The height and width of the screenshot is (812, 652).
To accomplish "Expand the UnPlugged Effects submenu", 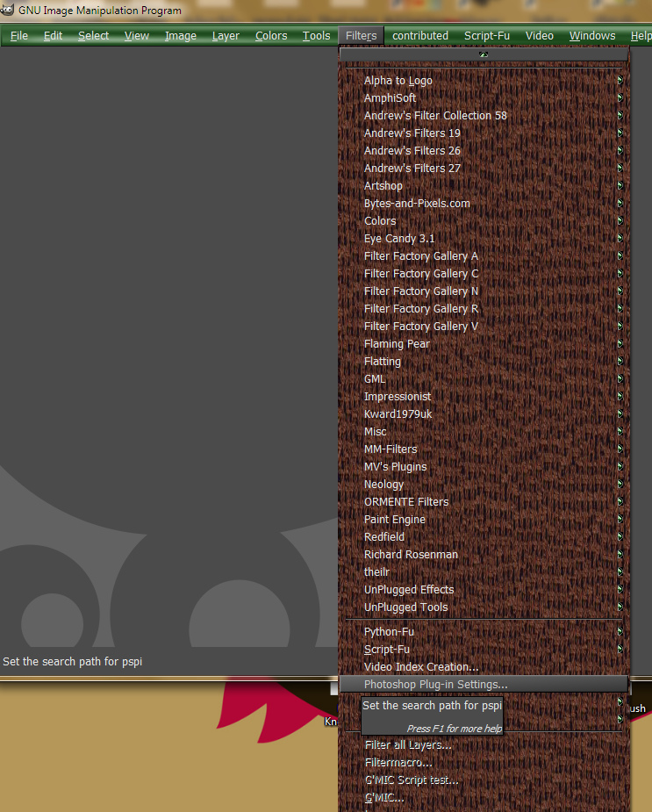I will pos(484,591).
